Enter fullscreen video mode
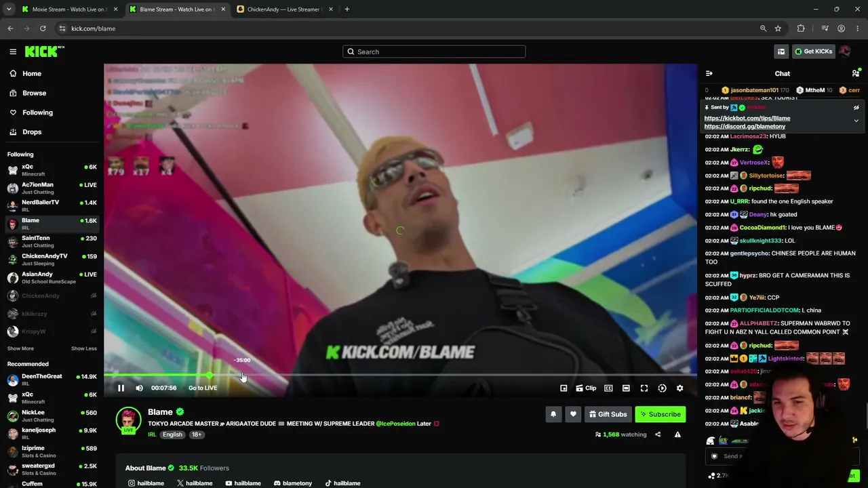Viewport: 868px width, 488px height. pos(644,388)
